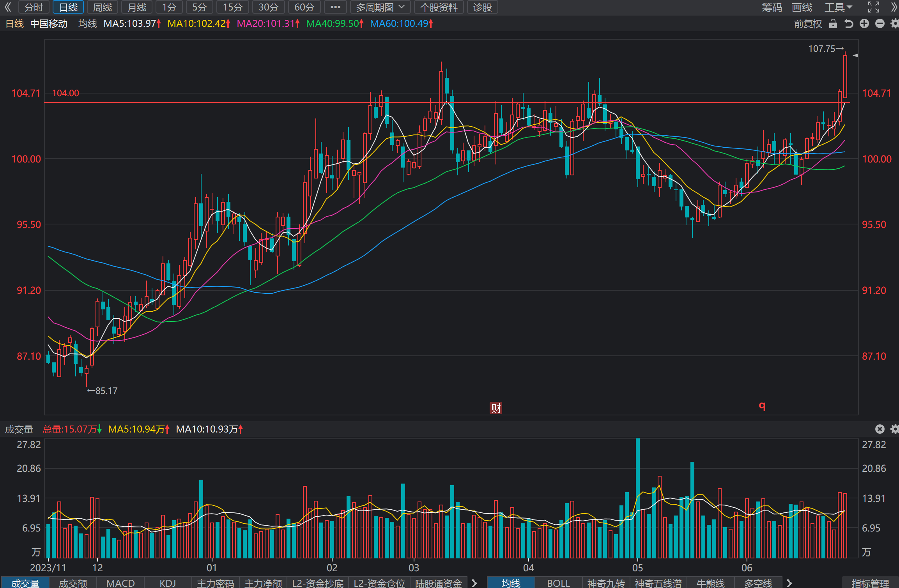Open 画线 drawing tools

coord(802,7)
